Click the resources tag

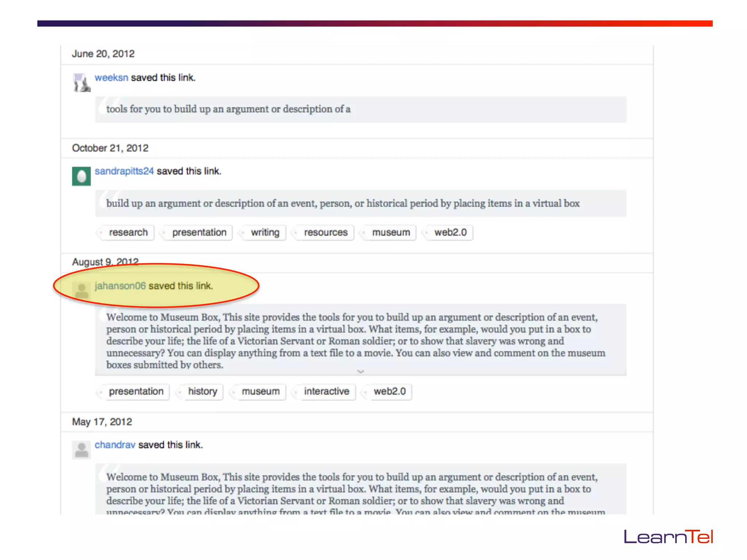[x=325, y=233]
